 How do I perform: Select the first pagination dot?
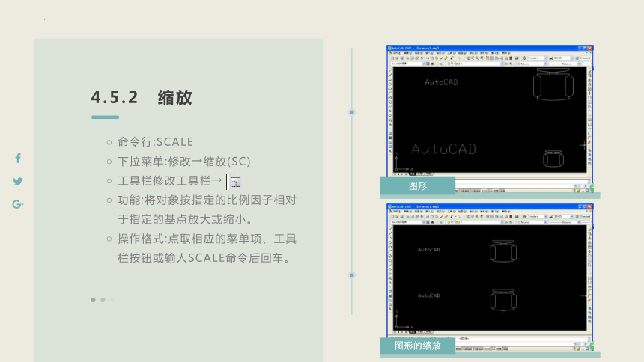(94, 300)
